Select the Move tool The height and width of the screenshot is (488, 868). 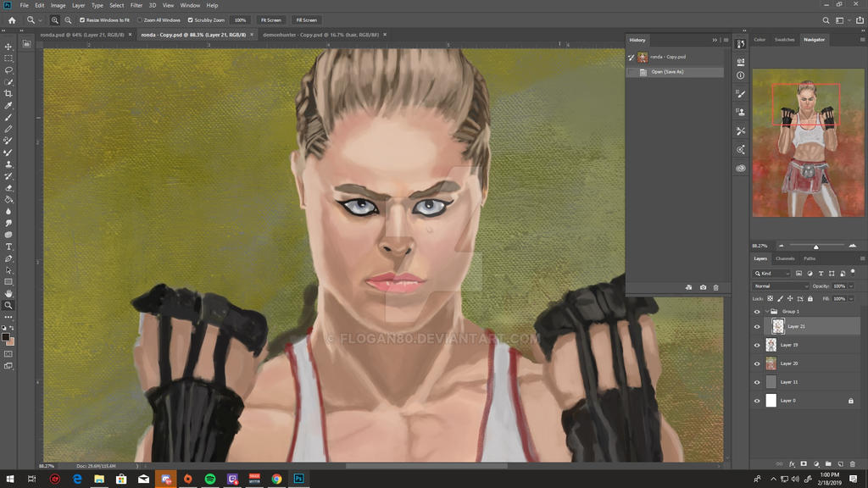point(8,47)
